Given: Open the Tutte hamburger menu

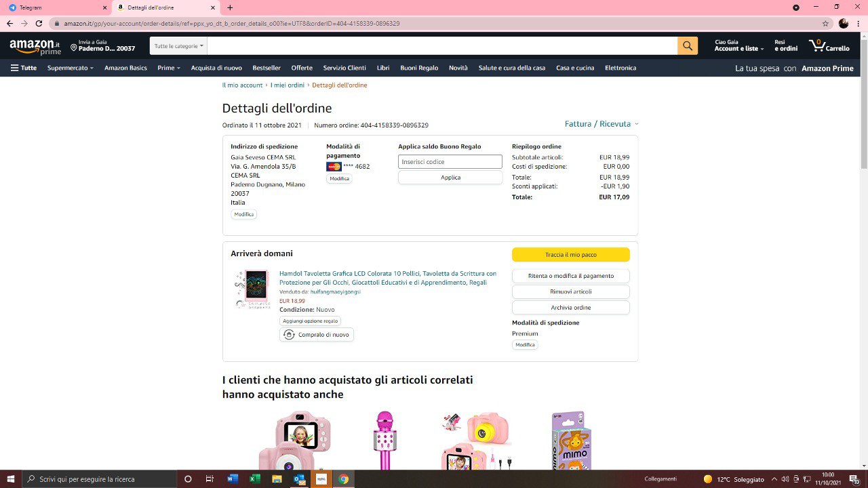Looking at the screenshot, I should [24, 68].
